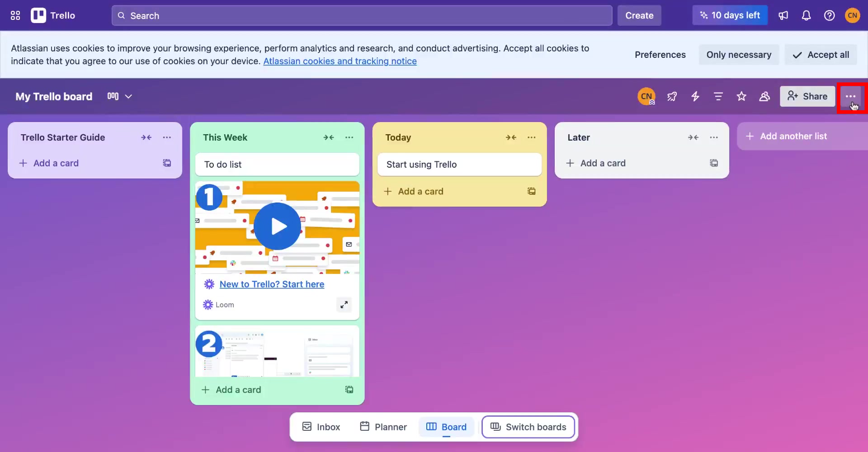
Task: Open Atlassian cookies and tracking notice link
Action: 340,61
